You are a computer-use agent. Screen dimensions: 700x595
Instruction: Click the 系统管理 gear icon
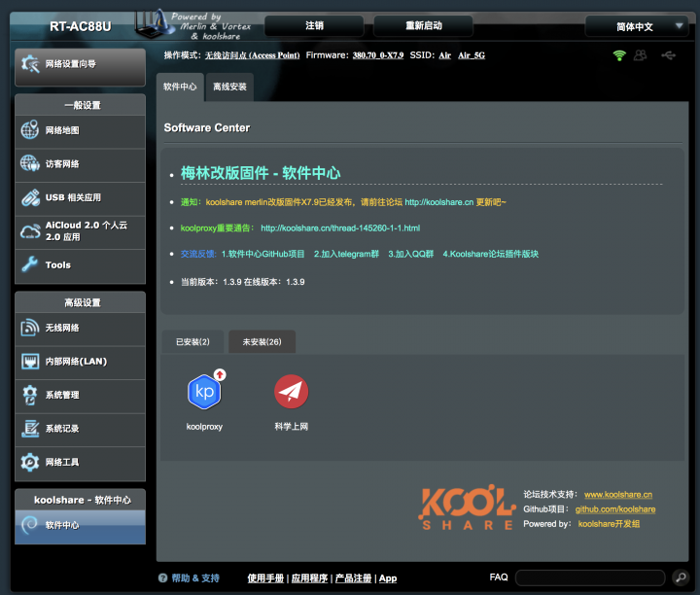30,395
